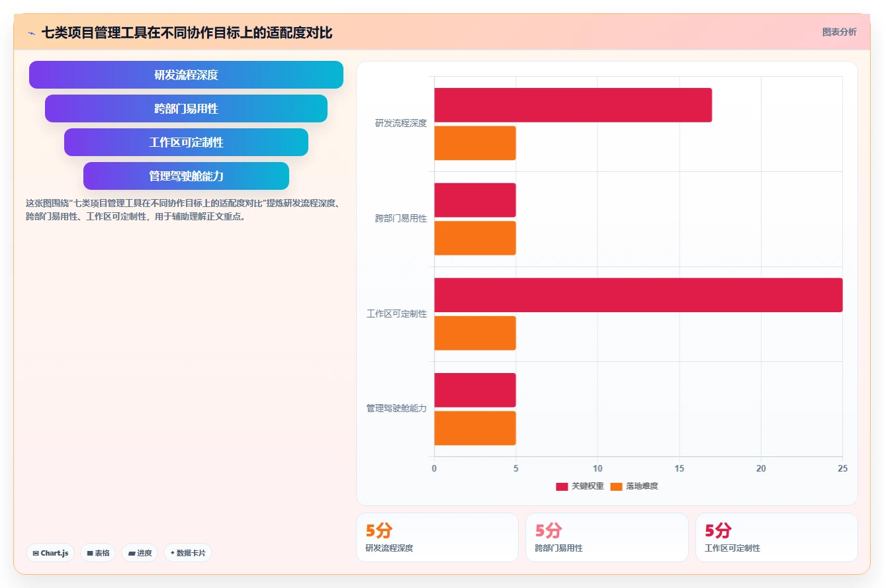Open the 5分 工作区可定制性 data card

click(x=777, y=537)
